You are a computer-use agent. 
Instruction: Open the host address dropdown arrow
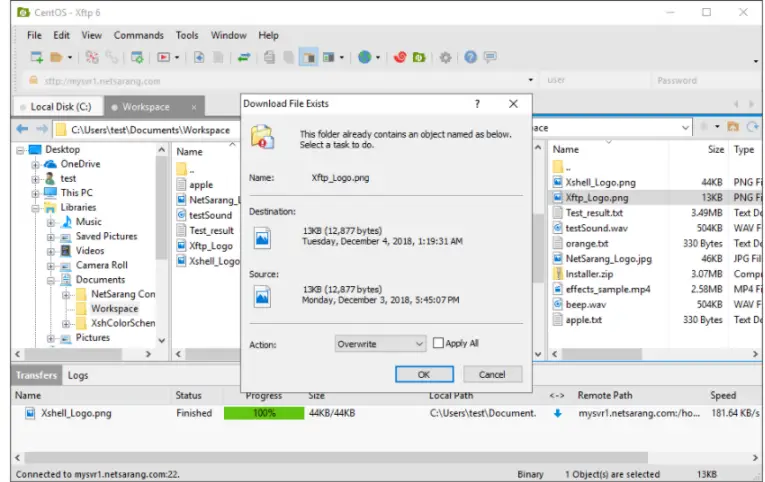point(530,80)
